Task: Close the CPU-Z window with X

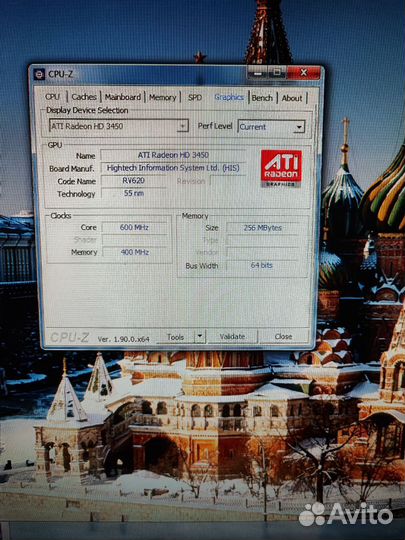Action: pyautogui.click(x=303, y=73)
